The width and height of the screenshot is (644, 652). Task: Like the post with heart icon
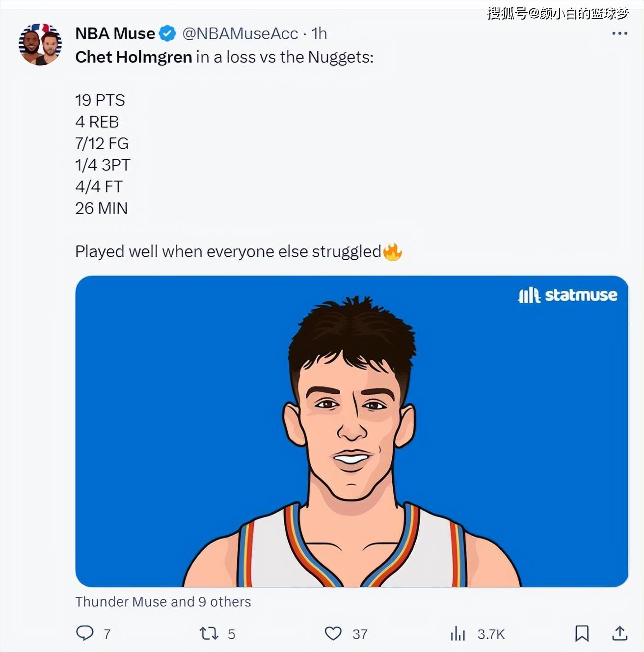tap(333, 633)
